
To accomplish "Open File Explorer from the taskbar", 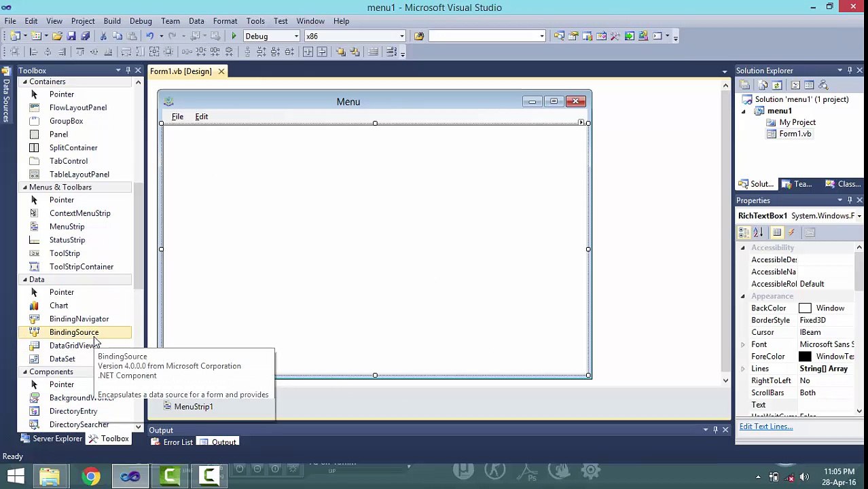I will coord(50,476).
